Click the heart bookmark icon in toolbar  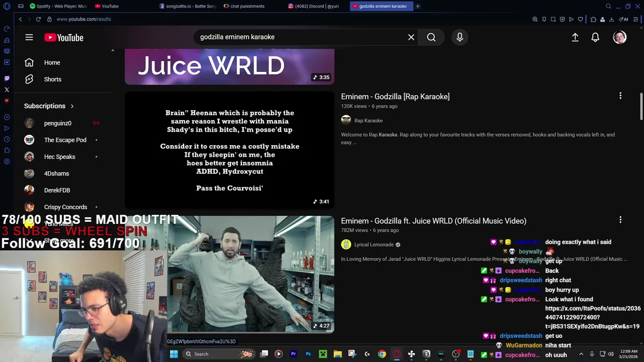tap(580, 19)
